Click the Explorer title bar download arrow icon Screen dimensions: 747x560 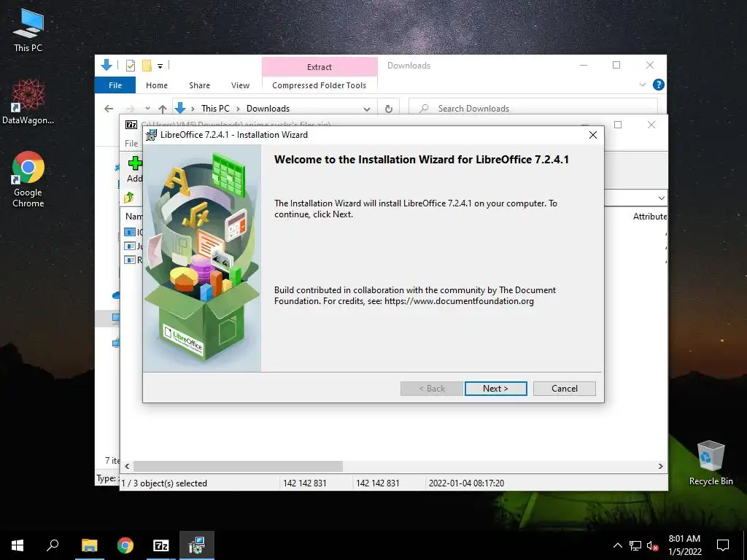pos(107,65)
